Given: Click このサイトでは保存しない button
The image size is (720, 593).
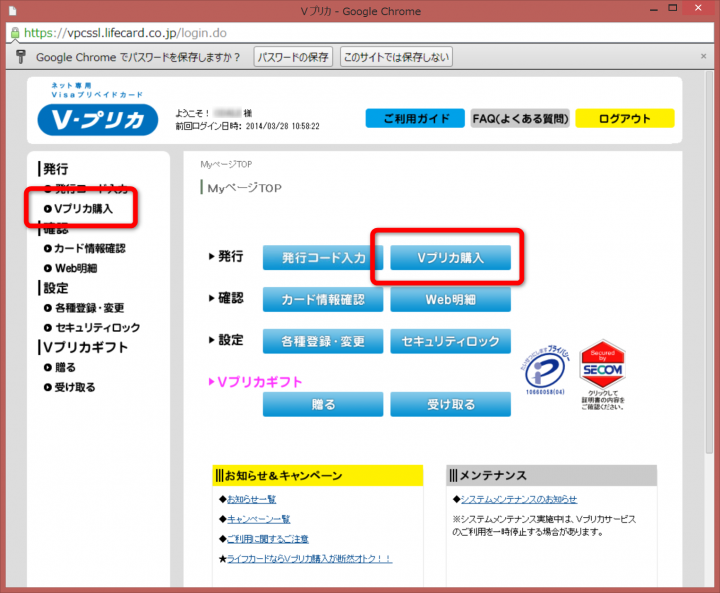Looking at the screenshot, I should tap(396, 57).
